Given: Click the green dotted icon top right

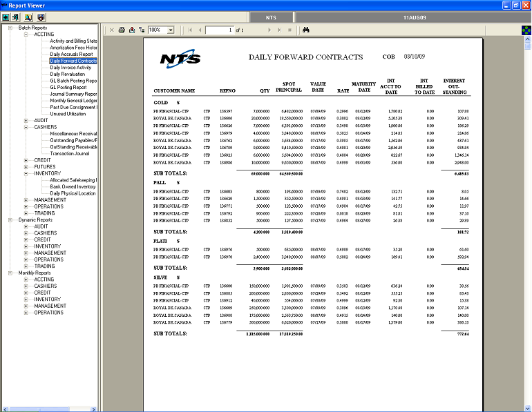Looking at the screenshot, I should pos(526,30).
